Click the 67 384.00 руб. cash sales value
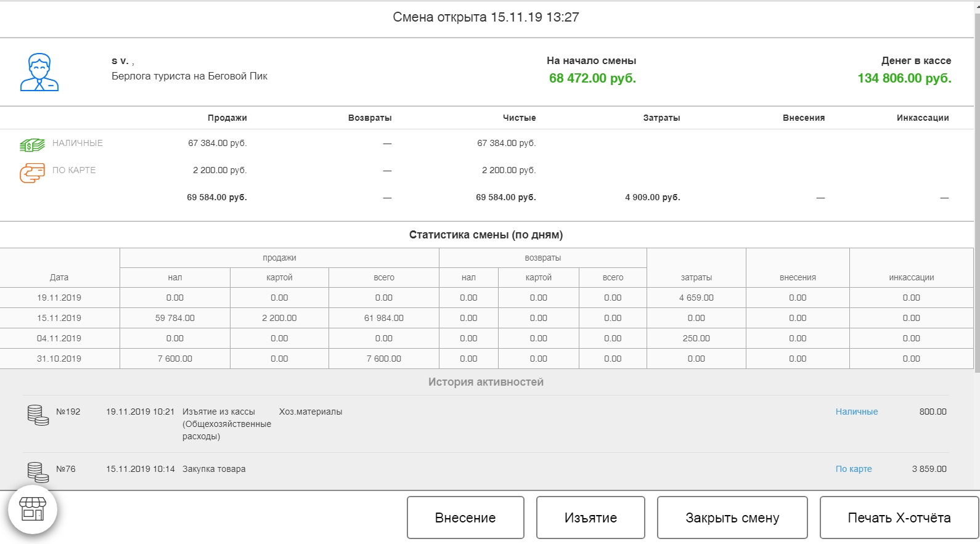This screenshot has width=980, height=544. pyautogui.click(x=218, y=143)
